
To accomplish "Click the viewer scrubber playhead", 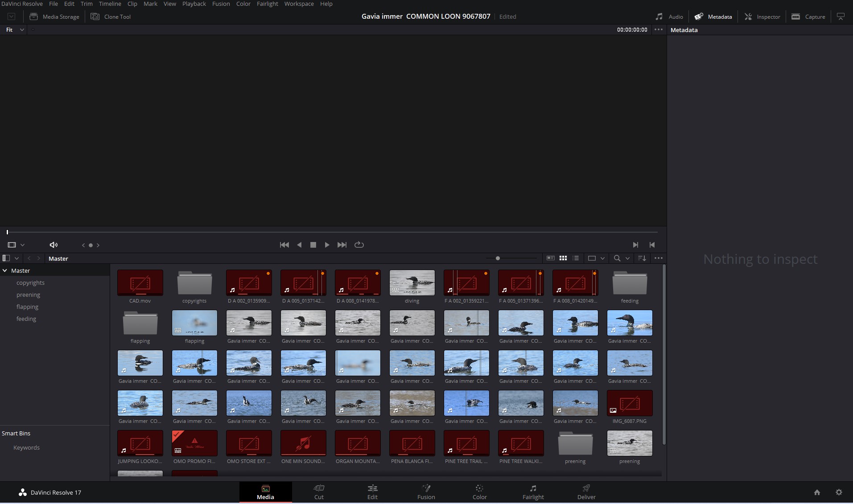I will coord(7,232).
